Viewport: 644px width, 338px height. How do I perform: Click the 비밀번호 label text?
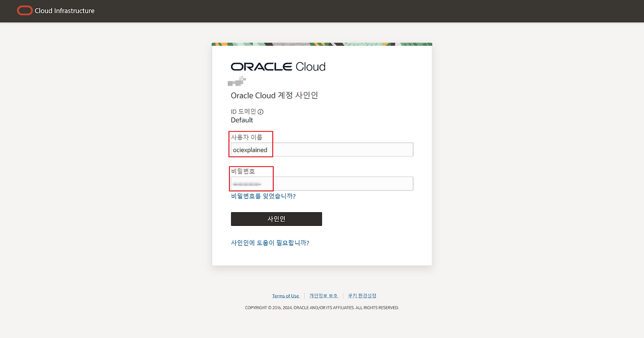pos(243,171)
